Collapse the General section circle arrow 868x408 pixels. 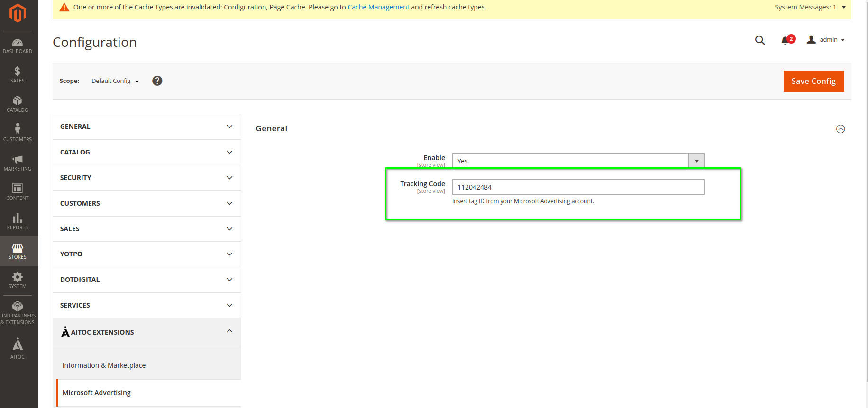coord(841,129)
